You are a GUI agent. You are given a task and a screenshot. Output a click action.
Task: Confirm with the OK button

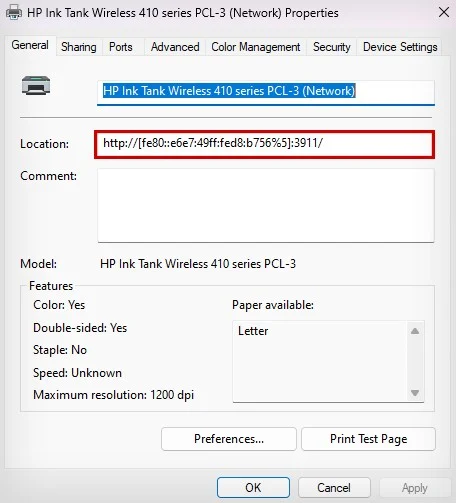[x=253, y=488]
